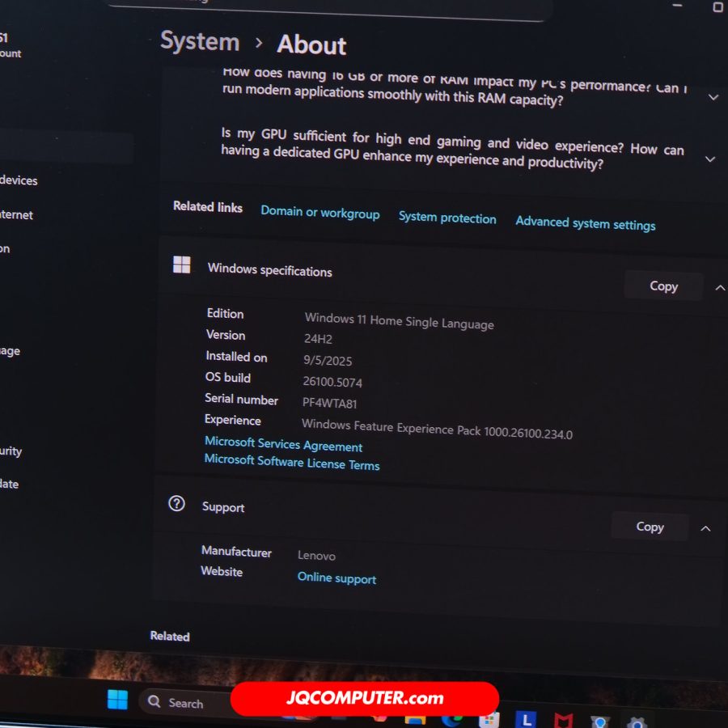Viewport: 728px width, 728px height.
Task: Click the install date '9/5/2025'
Action: (328, 360)
